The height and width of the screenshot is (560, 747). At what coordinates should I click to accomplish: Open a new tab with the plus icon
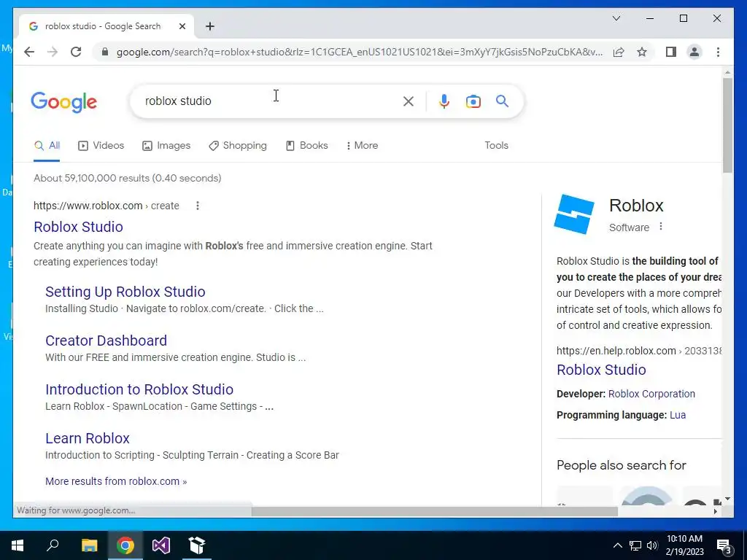coord(210,26)
